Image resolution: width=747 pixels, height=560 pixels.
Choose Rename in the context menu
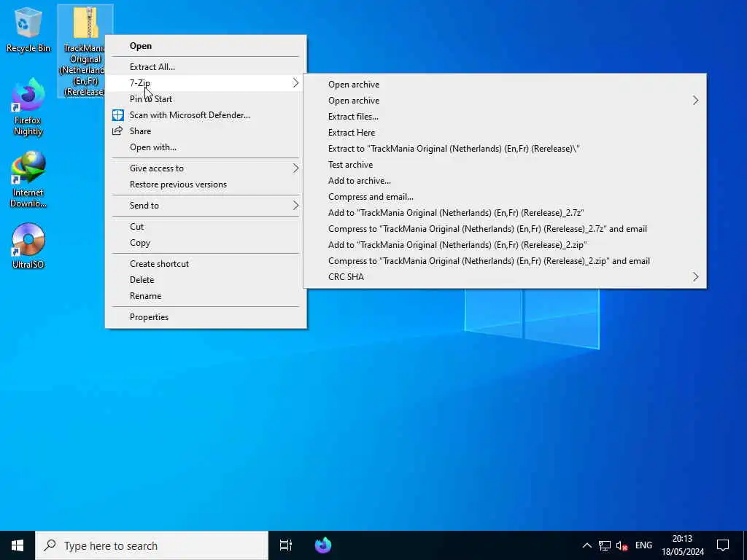point(206,296)
